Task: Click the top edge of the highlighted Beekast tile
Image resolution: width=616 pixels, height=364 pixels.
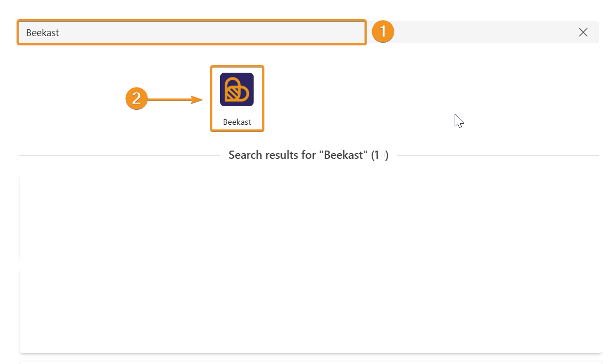Action: [237, 67]
